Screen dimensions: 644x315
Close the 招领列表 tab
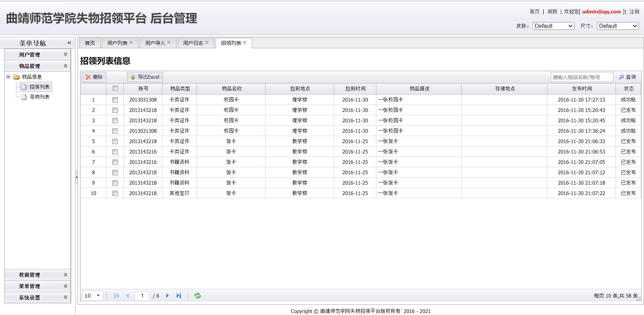coord(245,43)
